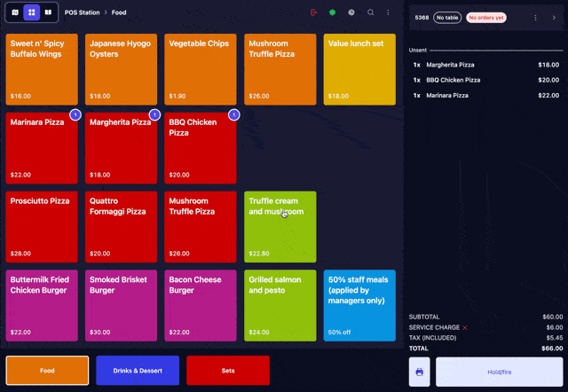Open the top bar three-dot menu

[388, 12]
